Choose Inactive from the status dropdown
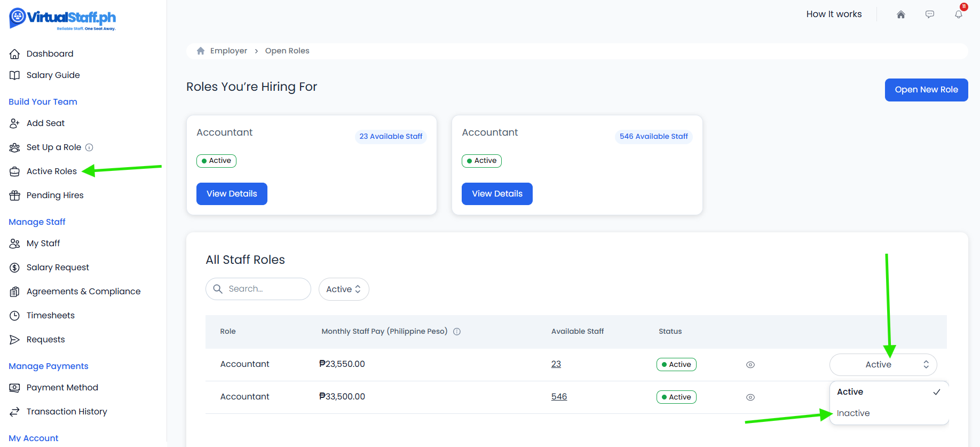Screen dimensions: 980x447 [x=853, y=413]
